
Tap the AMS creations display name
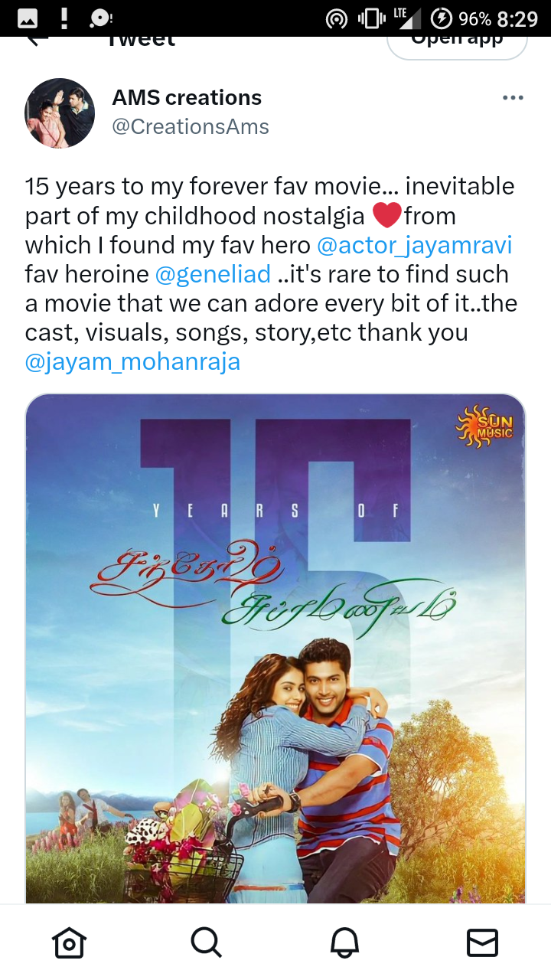(x=187, y=98)
